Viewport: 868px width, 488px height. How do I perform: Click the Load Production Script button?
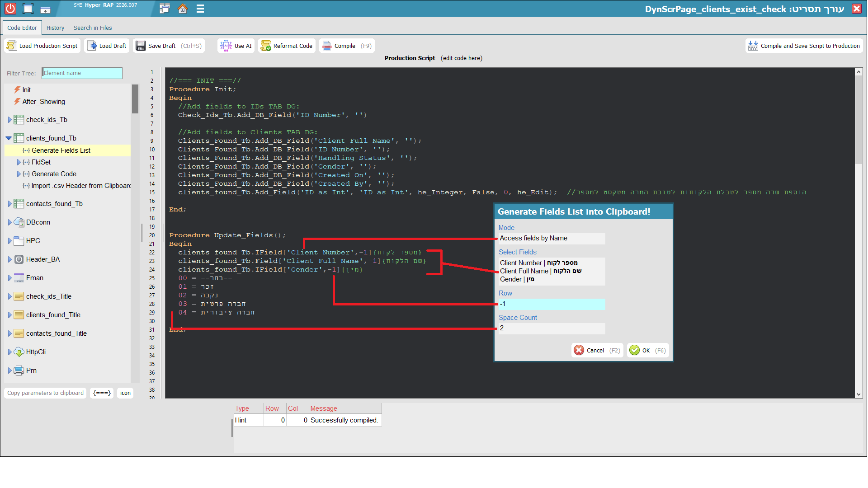(42, 46)
